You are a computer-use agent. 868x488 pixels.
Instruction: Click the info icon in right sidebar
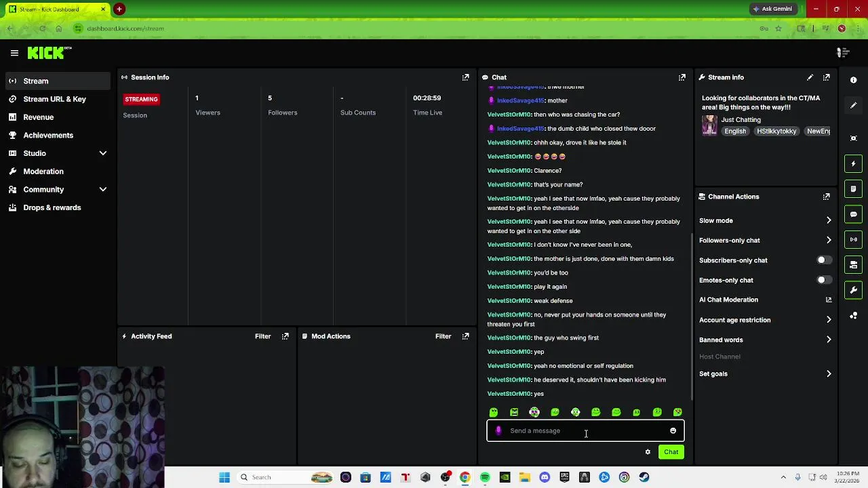pos(853,80)
